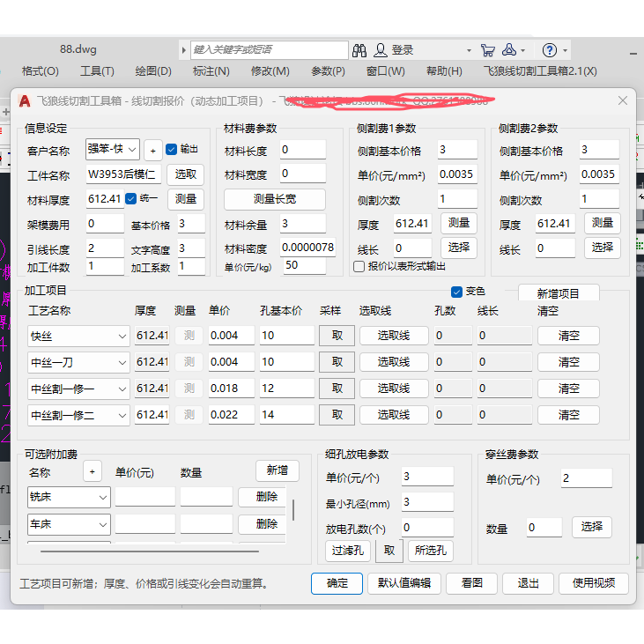Open the 绘图(D) menu
Screen dimensions: 644x644
pyautogui.click(x=153, y=71)
